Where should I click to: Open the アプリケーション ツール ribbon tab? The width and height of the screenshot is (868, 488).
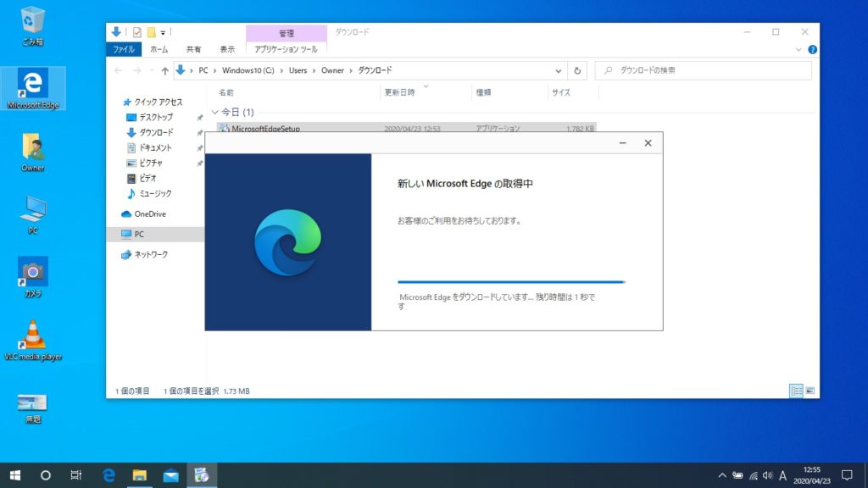coord(286,49)
